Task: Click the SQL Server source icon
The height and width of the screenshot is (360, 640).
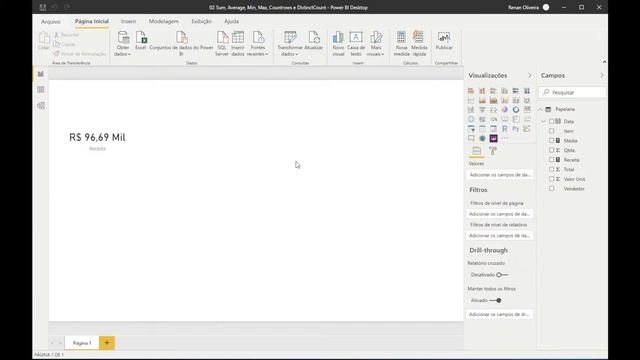Action: (x=222, y=43)
